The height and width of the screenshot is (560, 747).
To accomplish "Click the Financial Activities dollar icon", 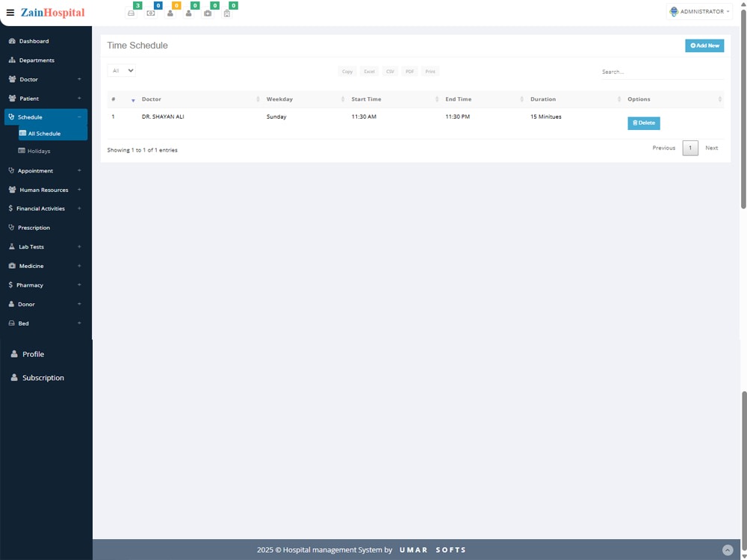I will [x=10, y=208].
